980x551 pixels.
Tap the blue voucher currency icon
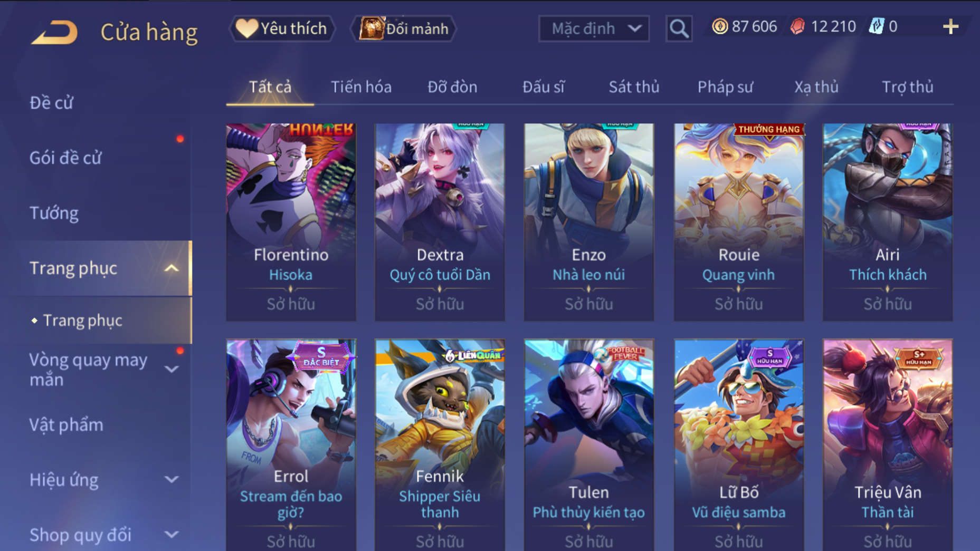click(876, 26)
